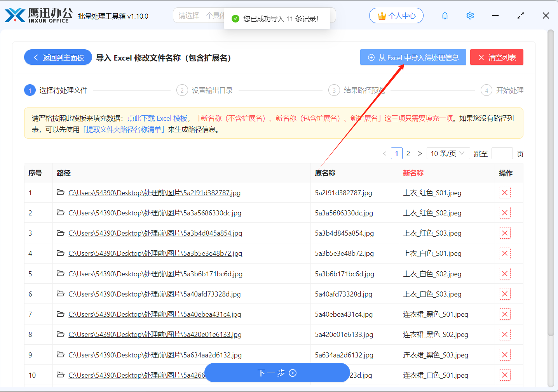Click the vertical scrollbar on the right
The image size is (558, 392).
tap(550, 182)
